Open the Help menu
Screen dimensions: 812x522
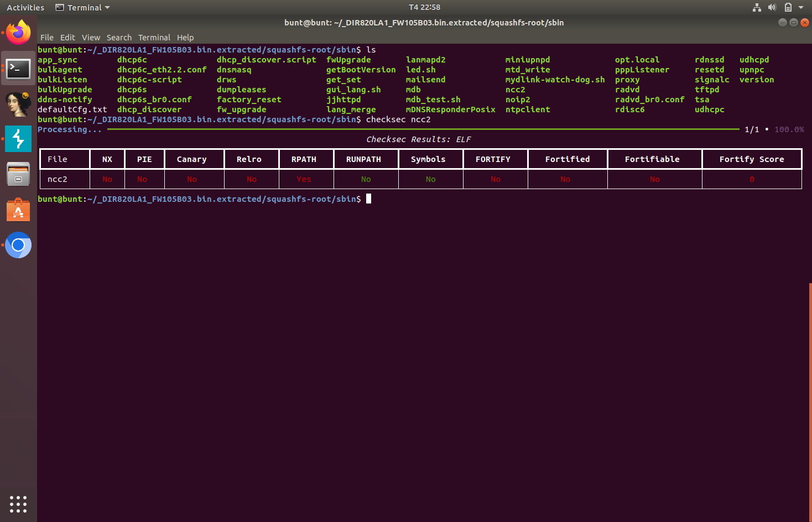coord(185,38)
